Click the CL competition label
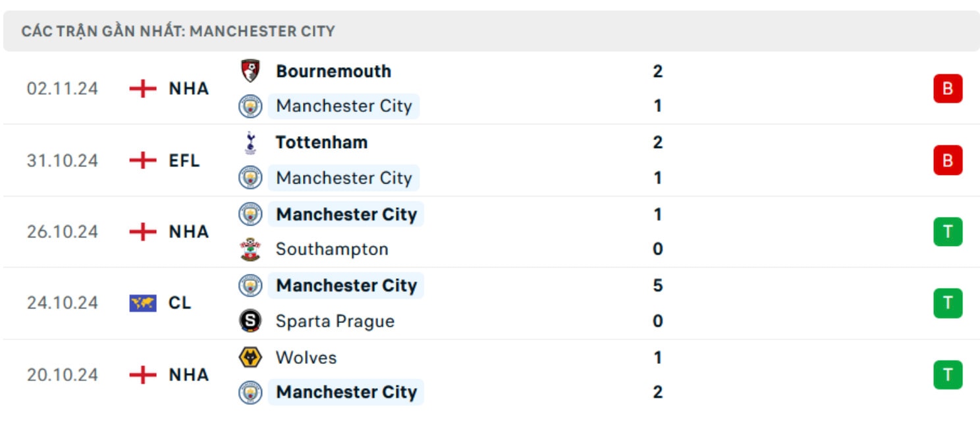The height and width of the screenshot is (425, 980). [x=180, y=303]
